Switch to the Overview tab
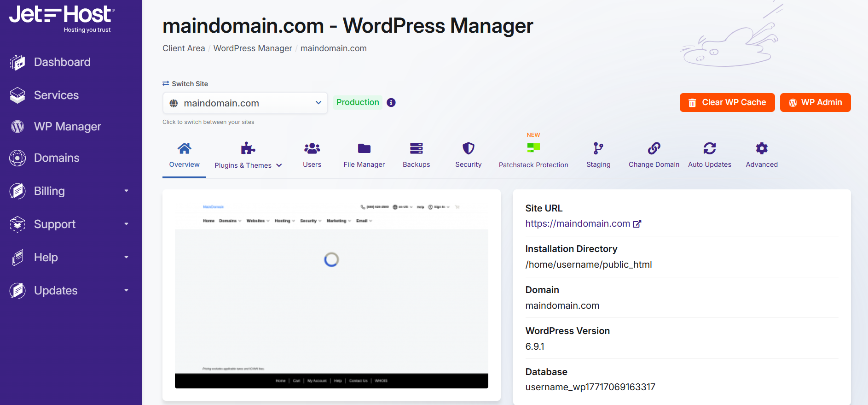Viewport: 868px width, 405px height. pos(185,158)
